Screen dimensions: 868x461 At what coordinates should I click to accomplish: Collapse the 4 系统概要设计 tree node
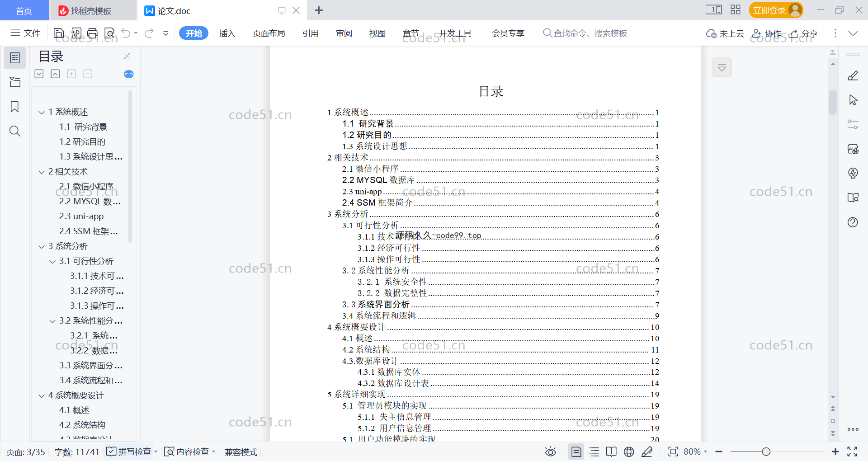point(42,395)
